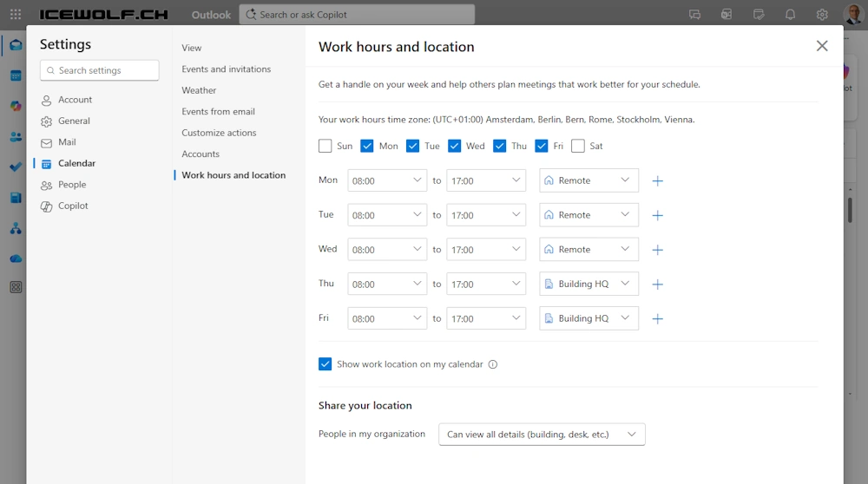Open the My Day calendar-check icon
Image resolution: width=868 pixels, height=484 pixels.
[x=758, y=15]
